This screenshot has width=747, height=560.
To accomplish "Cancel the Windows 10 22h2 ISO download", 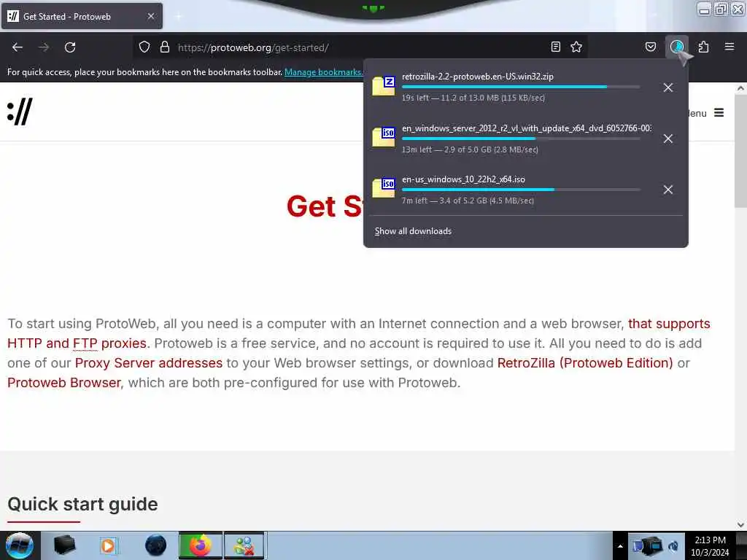I will click(668, 190).
